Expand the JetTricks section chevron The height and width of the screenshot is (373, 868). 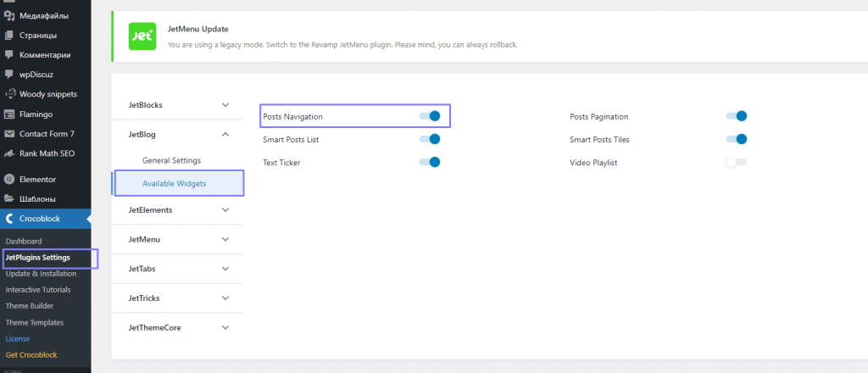tap(225, 298)
